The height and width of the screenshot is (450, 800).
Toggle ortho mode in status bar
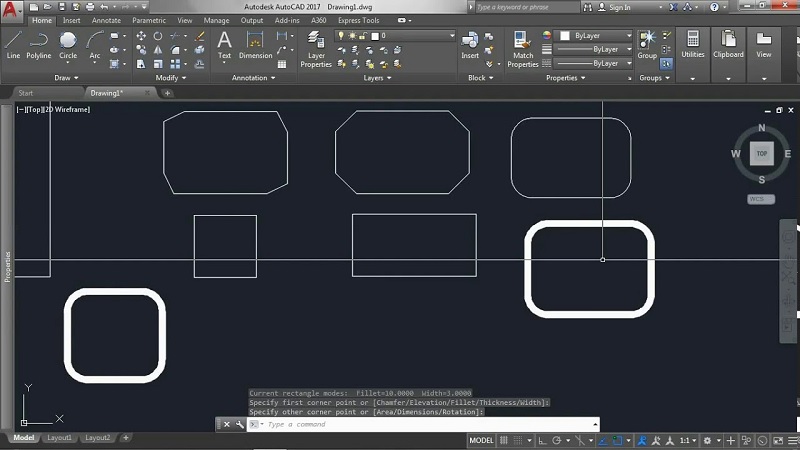click(x=542, y=440)
